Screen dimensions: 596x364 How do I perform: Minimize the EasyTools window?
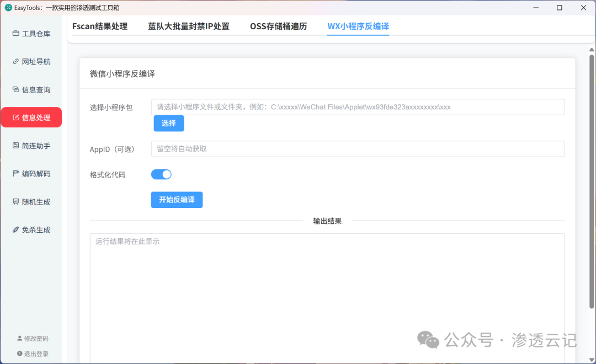point(536,8)
